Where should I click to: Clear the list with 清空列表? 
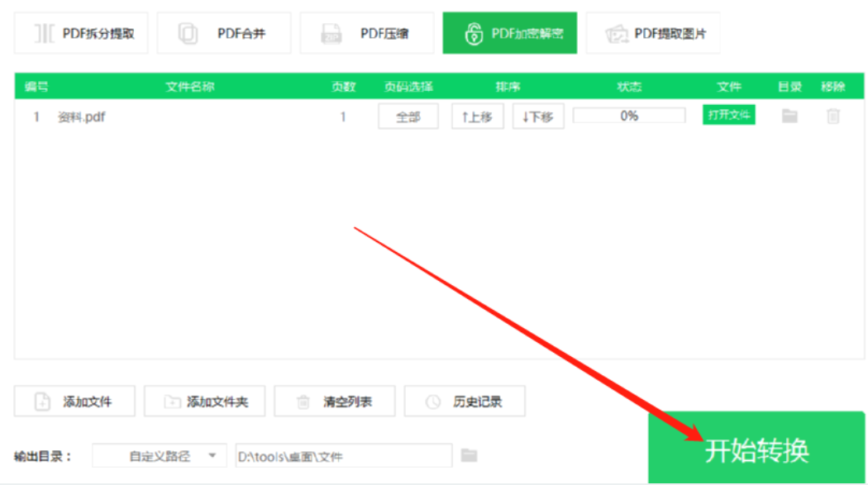click(x=334, y=401)
